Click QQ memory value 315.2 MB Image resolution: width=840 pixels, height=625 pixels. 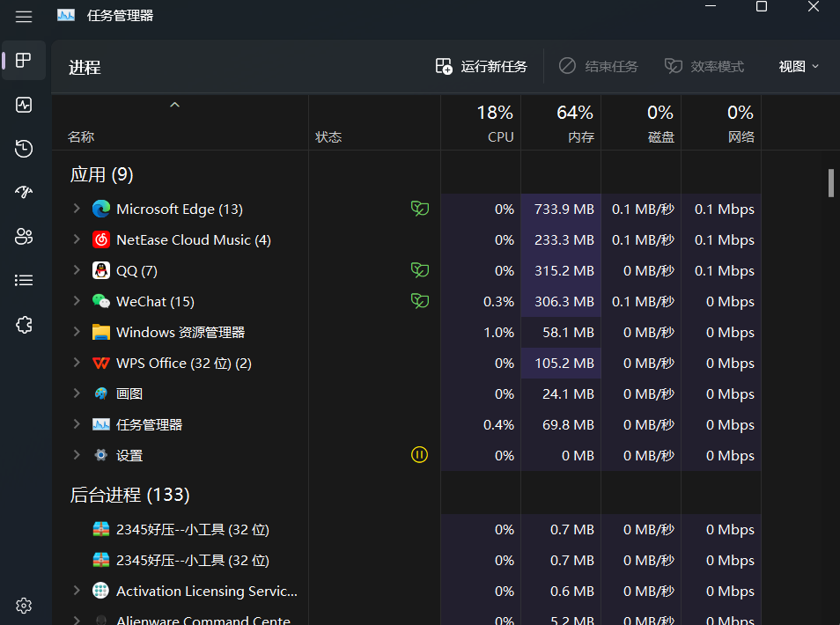pos(564,270)
